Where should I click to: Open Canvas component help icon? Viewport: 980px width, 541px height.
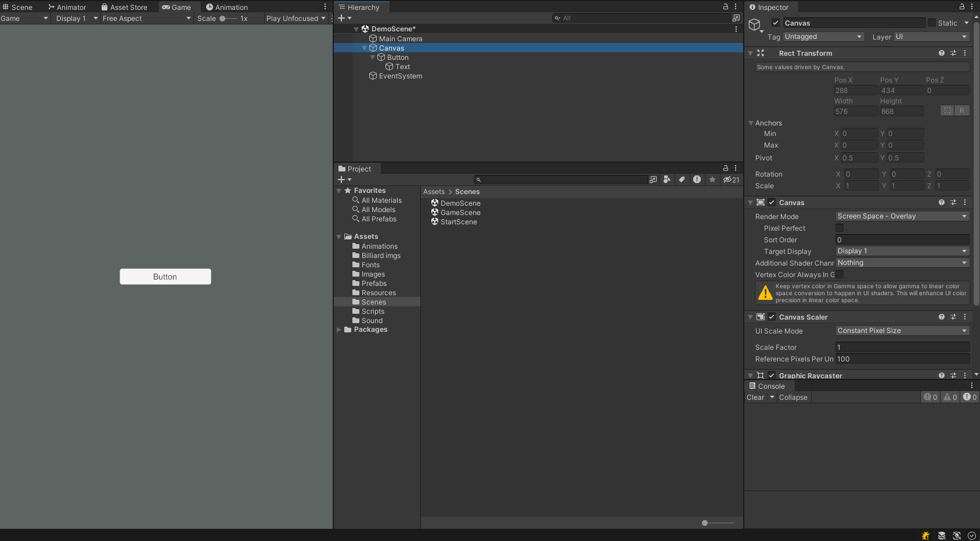click(x=942, y=202)
